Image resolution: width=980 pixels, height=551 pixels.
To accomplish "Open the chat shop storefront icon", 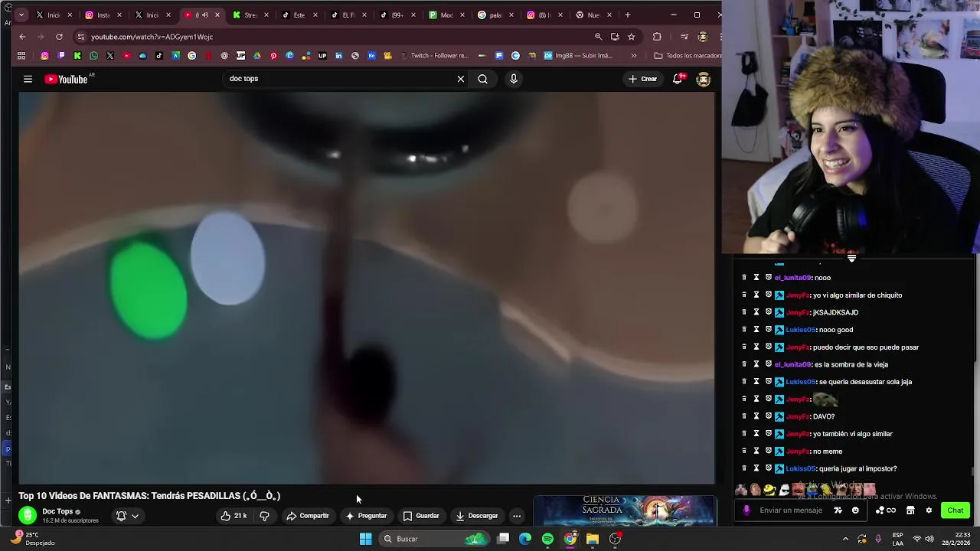I will pyautogui.click(x=910, y=510).
